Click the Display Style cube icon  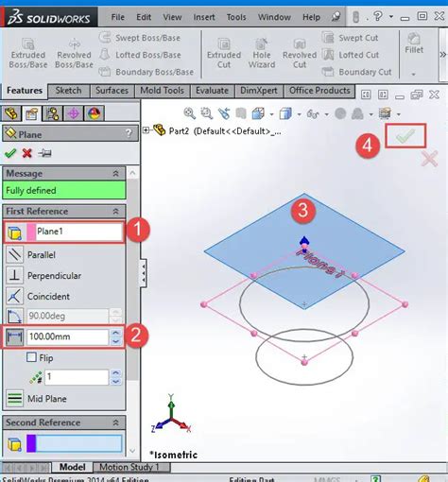(285, 113)
